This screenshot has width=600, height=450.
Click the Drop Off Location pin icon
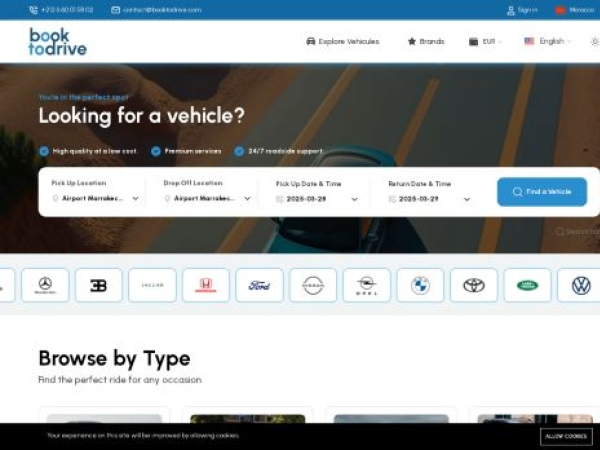click(x=167, y=198)
